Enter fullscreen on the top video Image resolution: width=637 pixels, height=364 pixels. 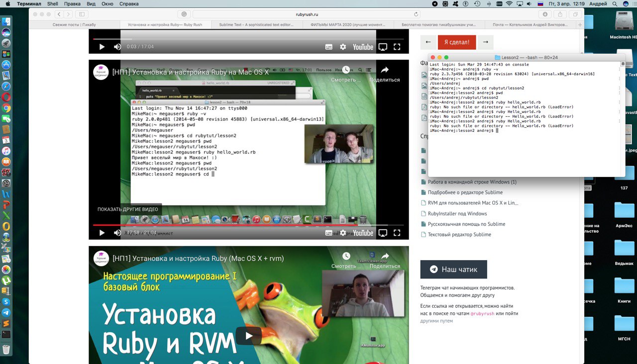(397, 47)
